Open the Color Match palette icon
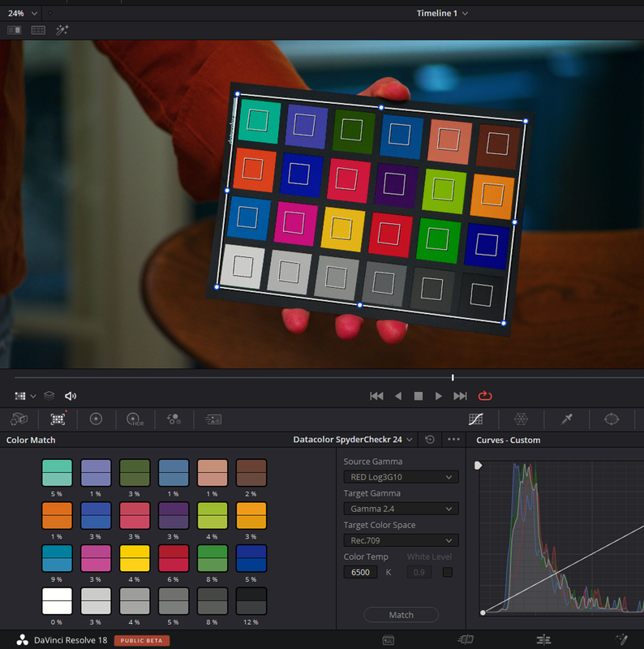 click(58, 419)
